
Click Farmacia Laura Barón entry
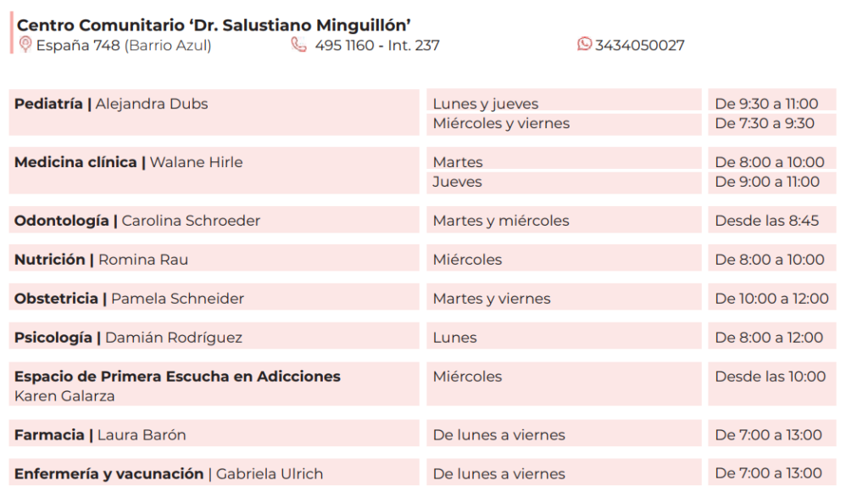coord(214,434)
